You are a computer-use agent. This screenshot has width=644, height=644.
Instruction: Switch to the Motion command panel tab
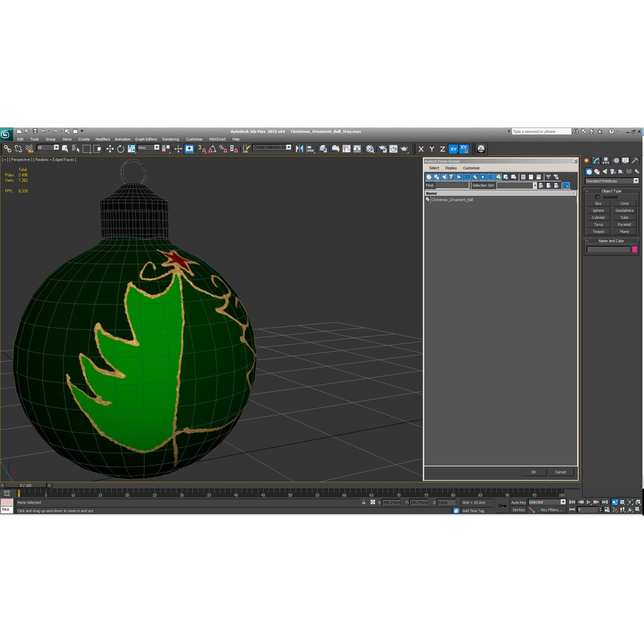615,160
